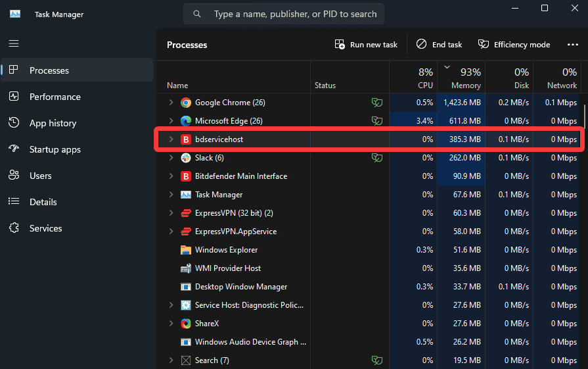
Task: Click Run new task button
Action: coord(366,45)
